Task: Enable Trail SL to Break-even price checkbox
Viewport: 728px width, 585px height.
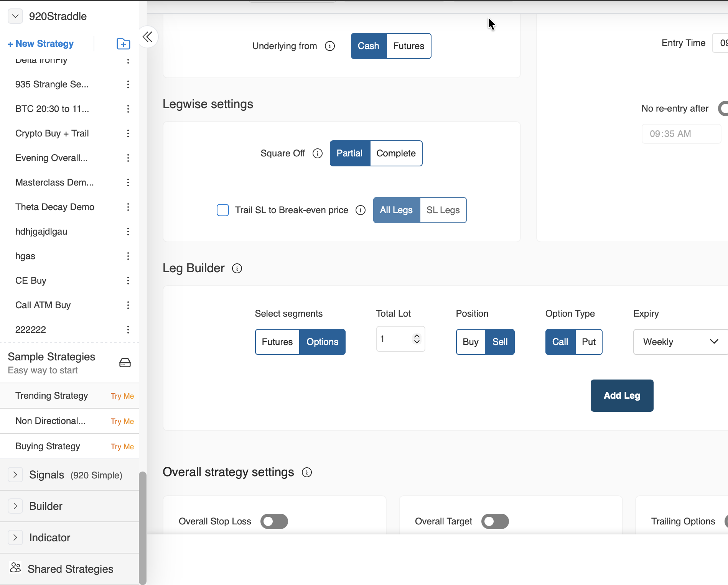Action: [223, 210]
